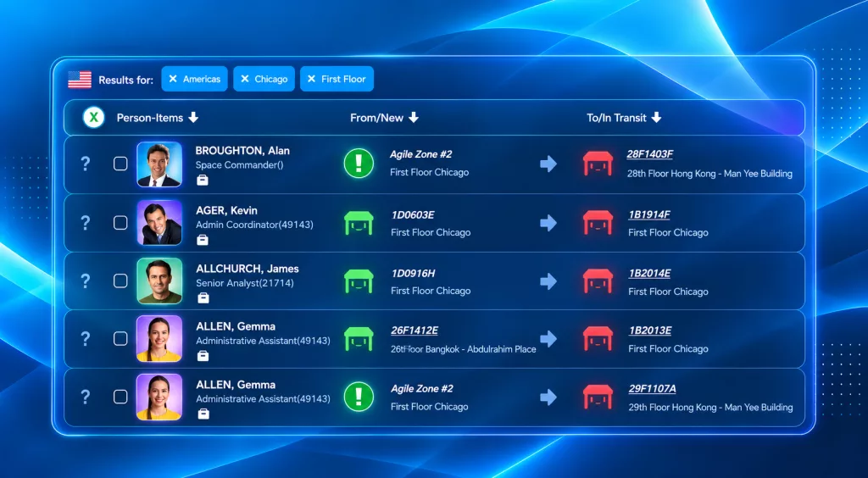This screenshot has height=478, width=868.
Task: Open desk link 1B1914F
Action: (x=649, y=215)
